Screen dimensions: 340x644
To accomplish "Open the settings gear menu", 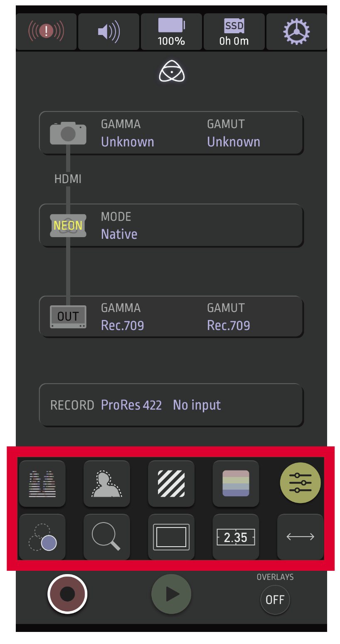I will [296, 32].
